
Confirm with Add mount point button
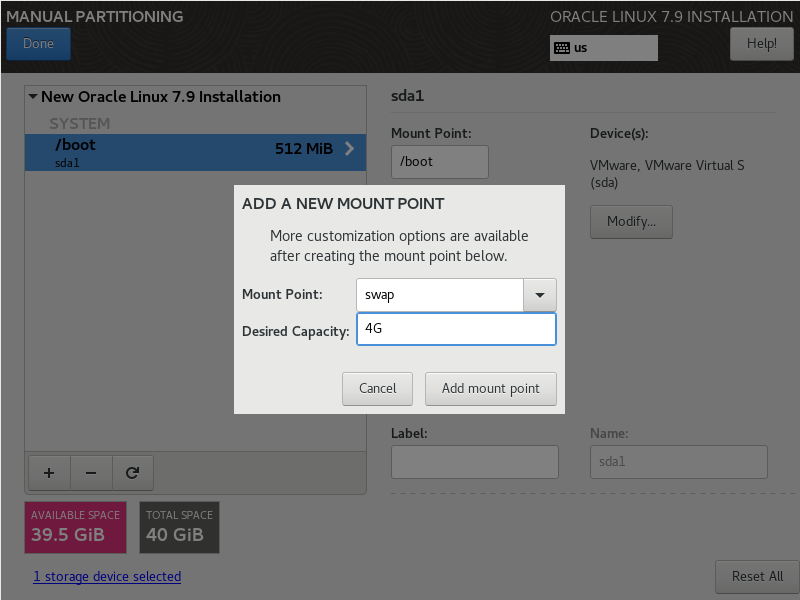pyautogui.click(x=490, y=389)
